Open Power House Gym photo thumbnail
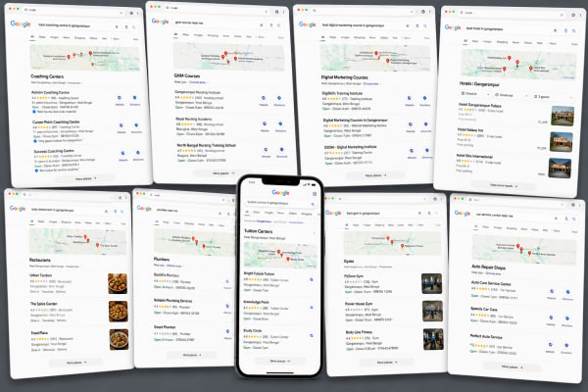This screenshot has height=392, width=588. point(432,311)
